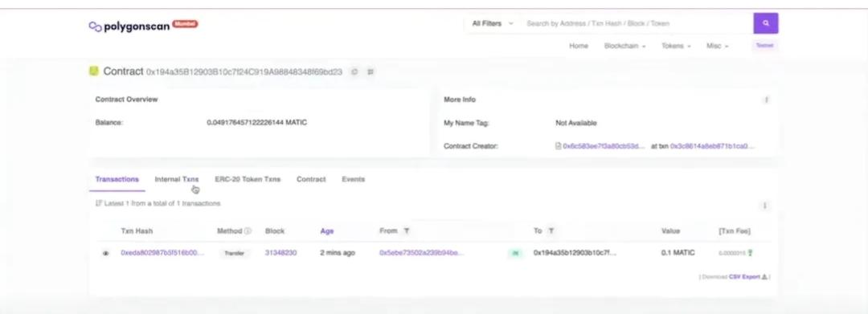The height and width of the screenshot is (314, 868).
Task: Copy the contract address with copy icon
Action: [x=354, y=71]
